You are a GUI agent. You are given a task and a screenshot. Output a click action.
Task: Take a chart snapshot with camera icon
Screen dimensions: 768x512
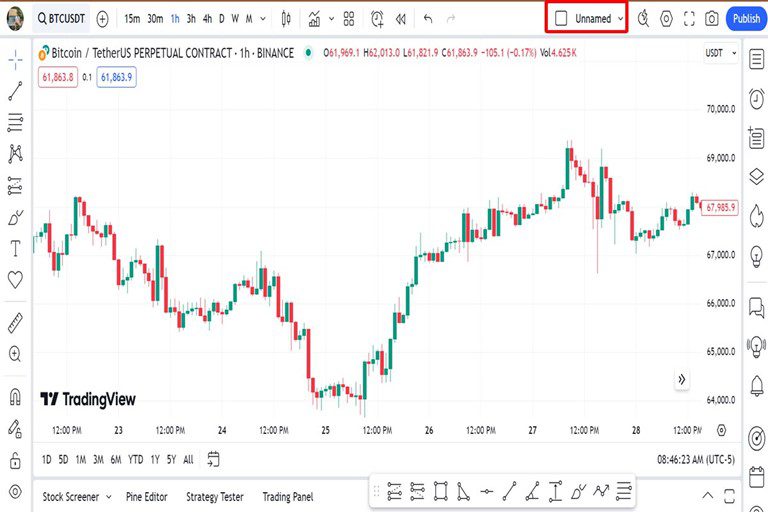coord(712,19)
